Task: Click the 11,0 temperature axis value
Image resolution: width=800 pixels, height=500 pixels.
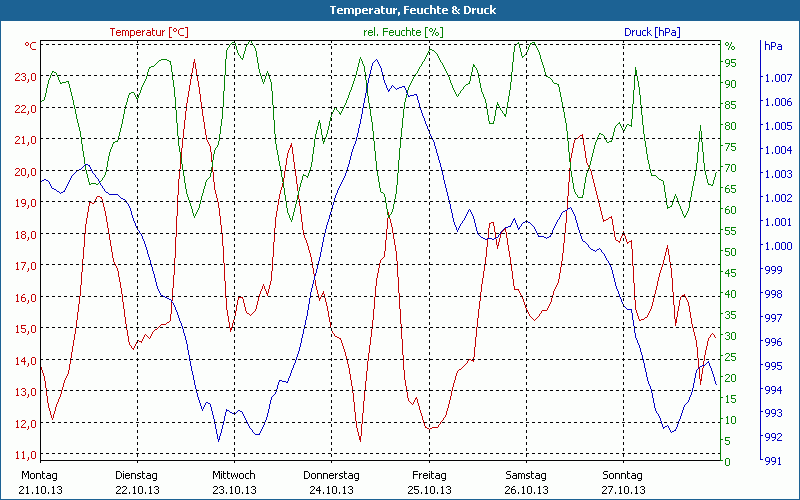Action: 26,455
